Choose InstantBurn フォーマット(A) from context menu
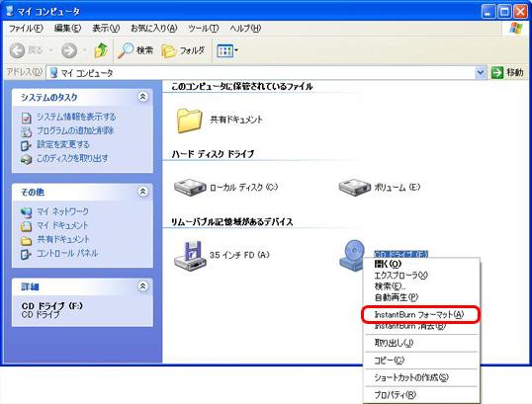The width and height of the screenshot is (532, 404). coord(420,314)
